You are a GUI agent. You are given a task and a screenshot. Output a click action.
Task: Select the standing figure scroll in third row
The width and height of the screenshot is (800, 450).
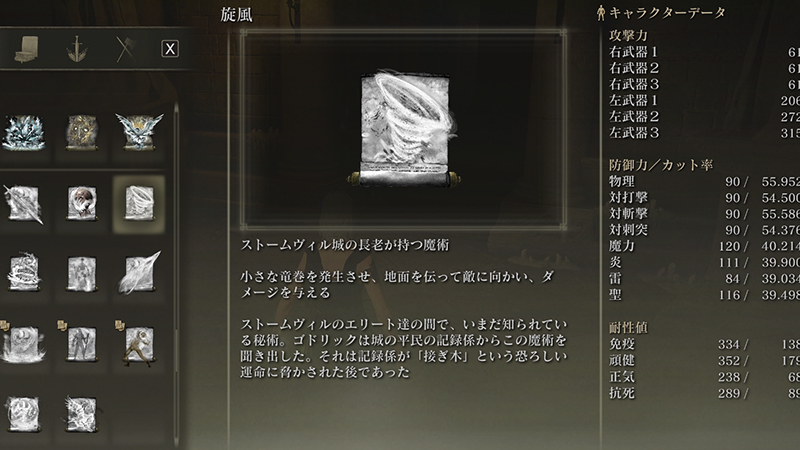(82, 274)
